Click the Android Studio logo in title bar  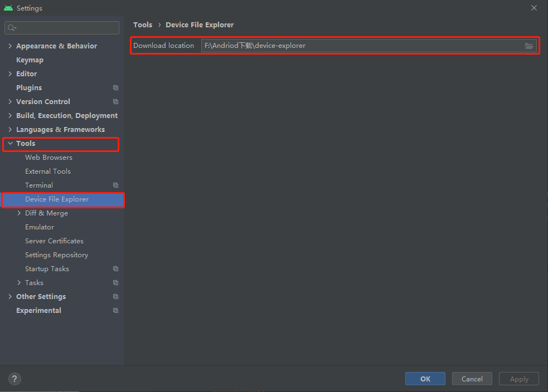(x=8, y=8)
